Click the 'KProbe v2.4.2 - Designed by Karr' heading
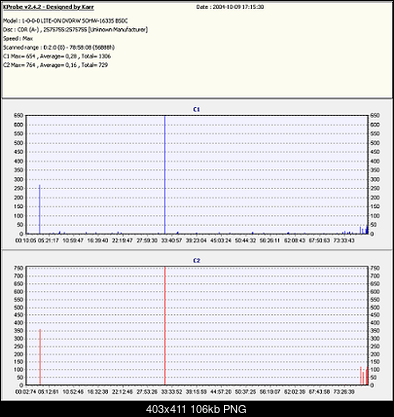 49,7
